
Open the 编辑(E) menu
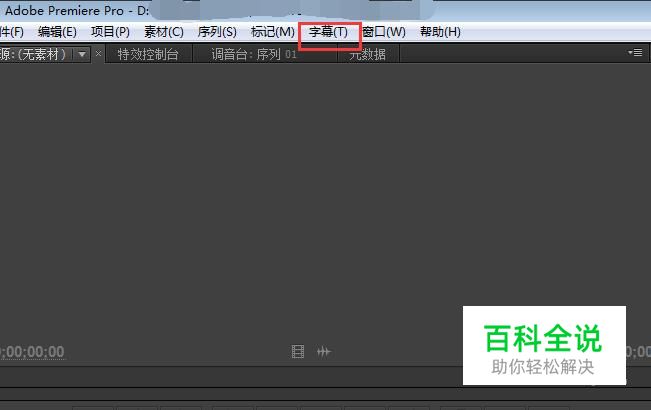point(57,32)
